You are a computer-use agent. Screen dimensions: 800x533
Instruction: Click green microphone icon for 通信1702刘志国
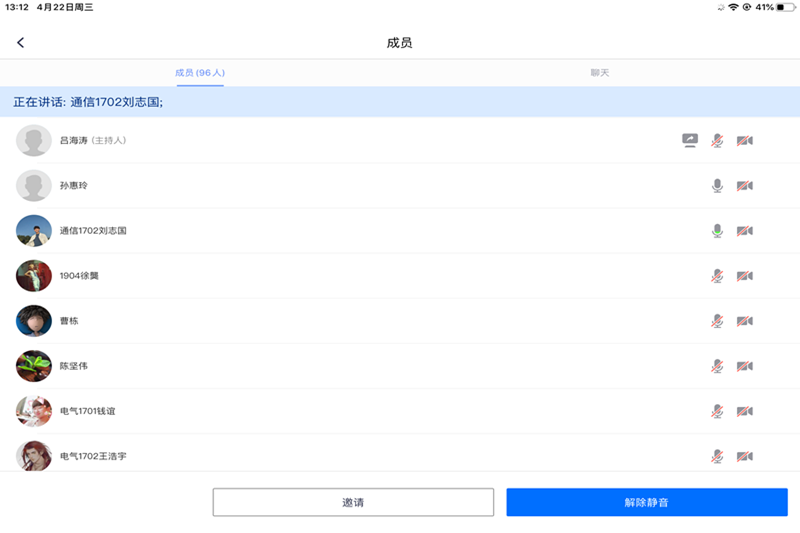[717, 231]
